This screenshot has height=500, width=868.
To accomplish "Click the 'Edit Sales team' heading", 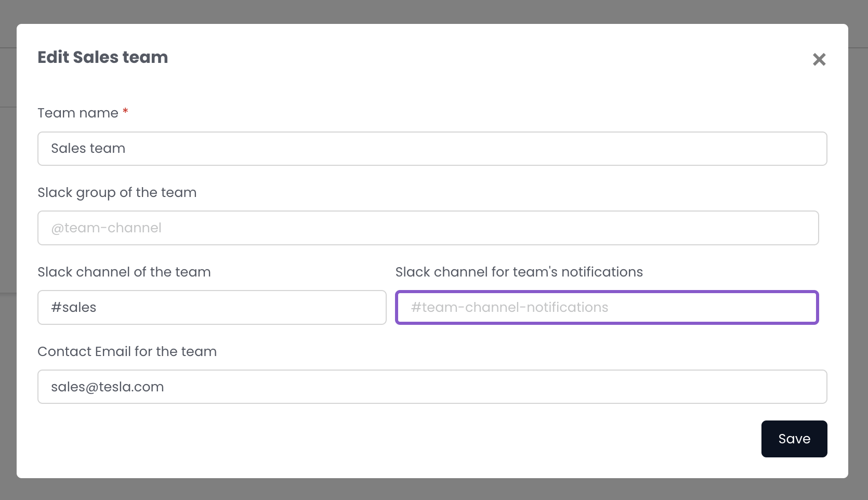I will coord(102,57).
